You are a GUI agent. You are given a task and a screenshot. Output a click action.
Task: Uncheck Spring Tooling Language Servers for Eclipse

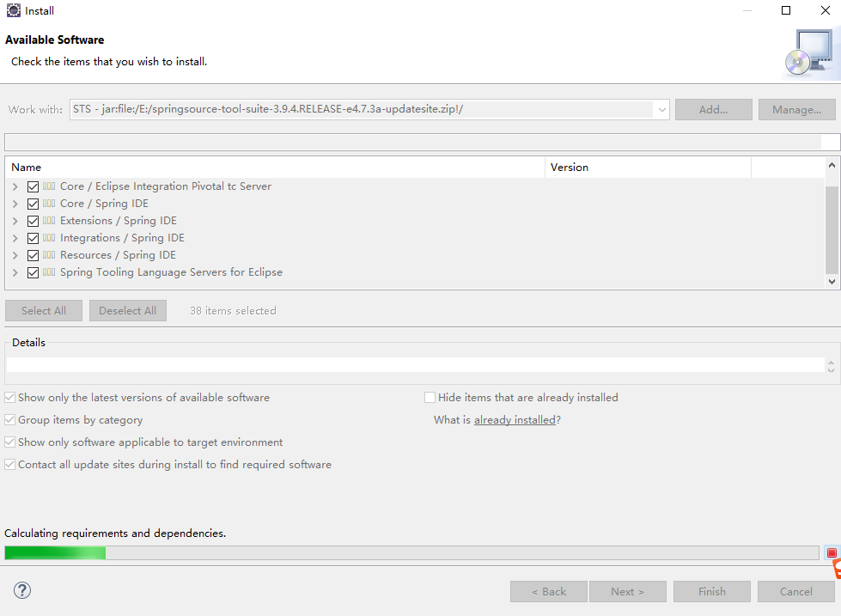coord(33,272)
